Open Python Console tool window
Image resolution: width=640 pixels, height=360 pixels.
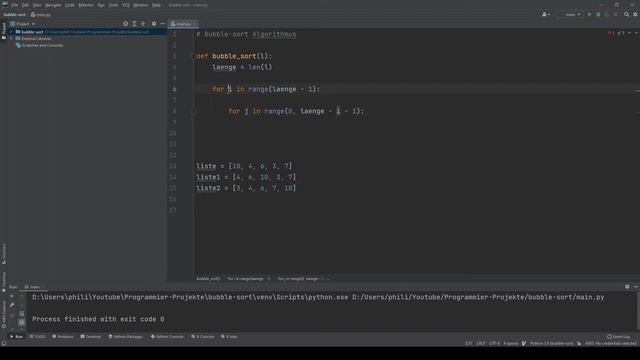pos(167,337)
